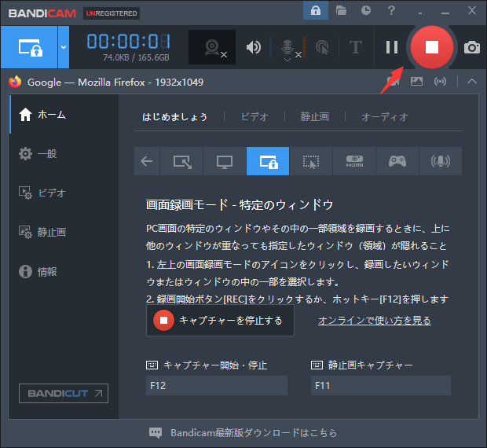Take a screenshot with camera icon
The height and width of the screenshot is (448, 487).
coord(472,47)
